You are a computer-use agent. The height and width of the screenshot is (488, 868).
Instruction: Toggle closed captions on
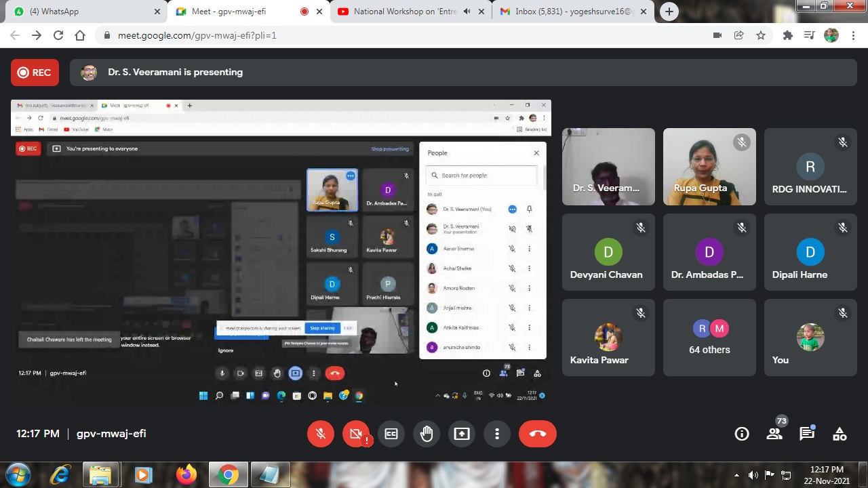click(x=391, y=434)
